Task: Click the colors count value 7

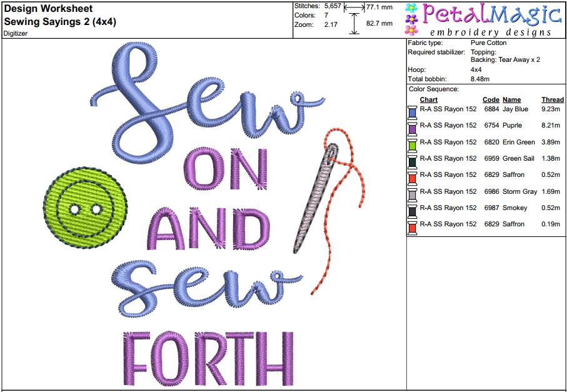Action: coord(326,15)
